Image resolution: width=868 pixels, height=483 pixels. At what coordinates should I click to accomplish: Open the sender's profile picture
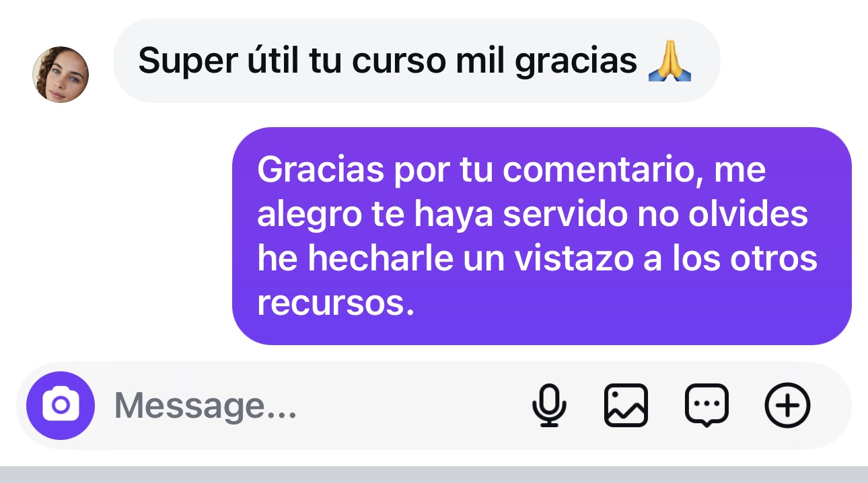coord(61,75)
